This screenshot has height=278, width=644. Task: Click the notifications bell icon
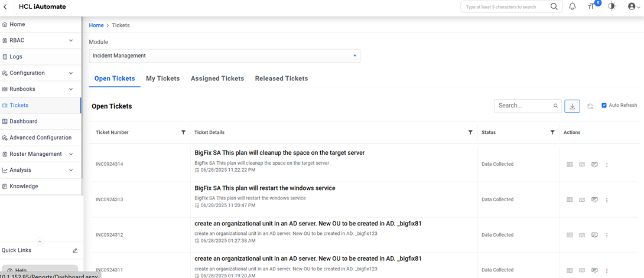(x=572, y=6)
